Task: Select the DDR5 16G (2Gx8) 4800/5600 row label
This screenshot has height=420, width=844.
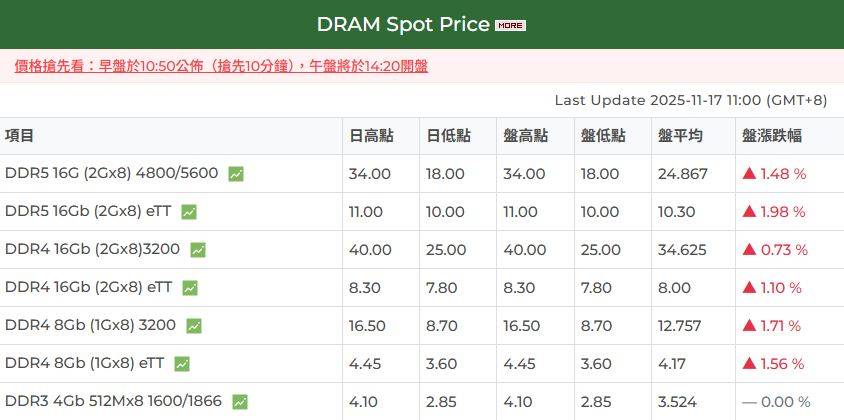Action: 111,173
